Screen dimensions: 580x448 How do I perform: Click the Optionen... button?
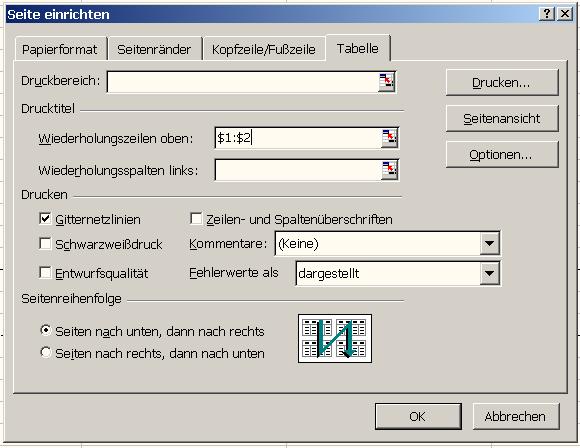coord(502,154)
